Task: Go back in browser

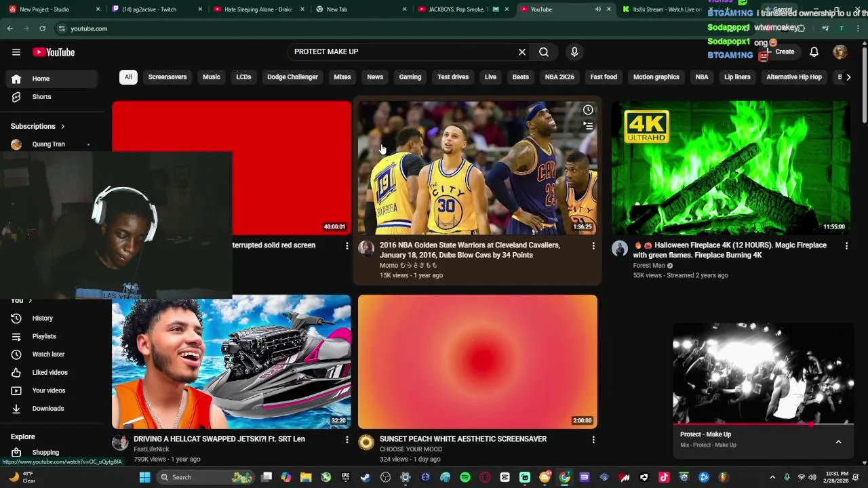Action: (x=9, y=28)
